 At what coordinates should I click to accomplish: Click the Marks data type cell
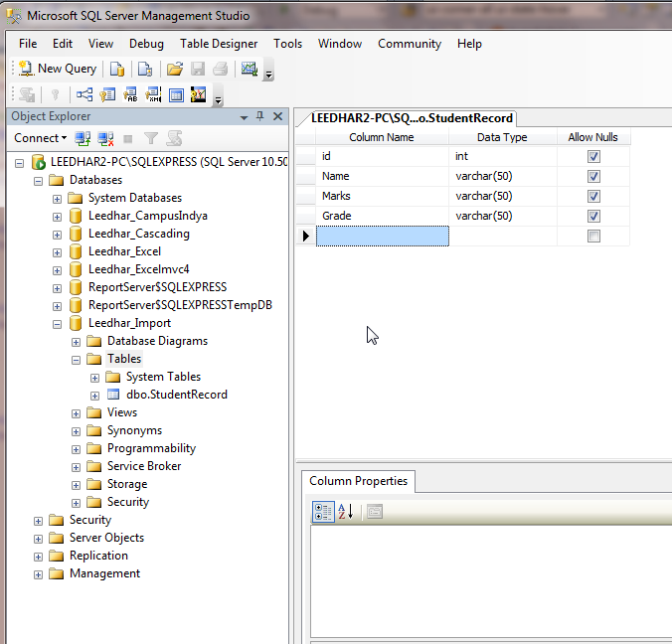(503, 196)
